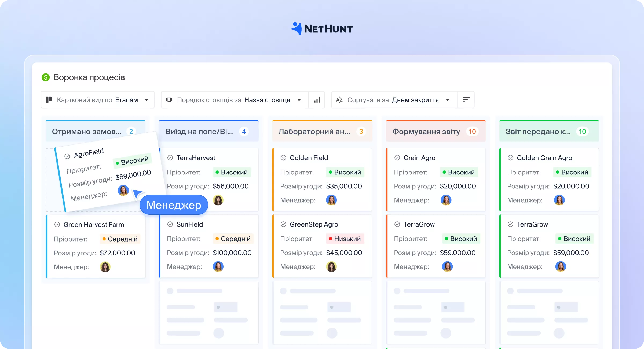
Task: Toggle check circle on Golden Grain Agro card
Action: coord(510,158)
